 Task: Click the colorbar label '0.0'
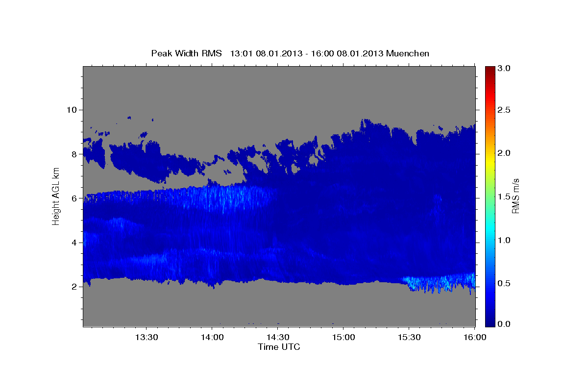tap(504, 324)
